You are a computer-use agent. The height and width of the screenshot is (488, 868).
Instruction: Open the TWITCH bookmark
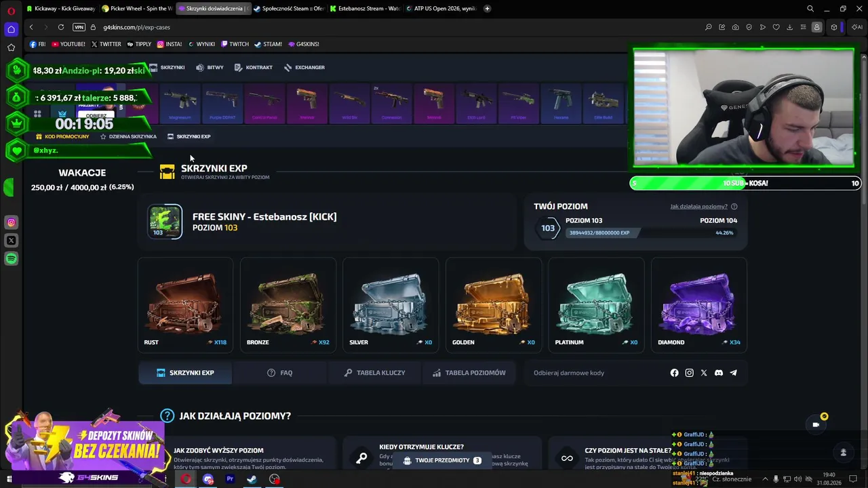coord(235,44)
